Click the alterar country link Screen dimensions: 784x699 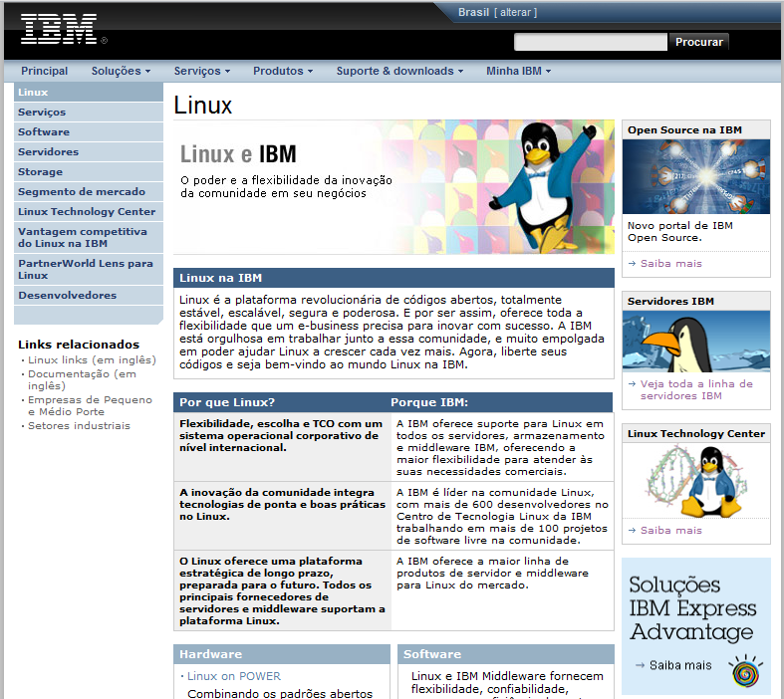pyautogui.click(x=515, y=13)
